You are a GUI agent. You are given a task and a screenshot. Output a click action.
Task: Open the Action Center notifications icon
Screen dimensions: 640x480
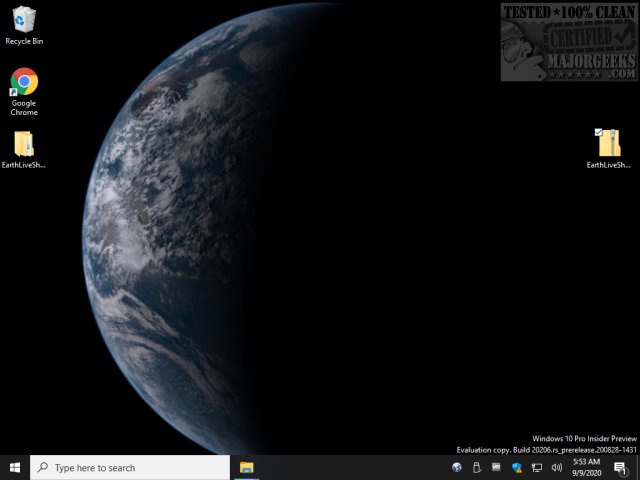[x=620, y=467]
